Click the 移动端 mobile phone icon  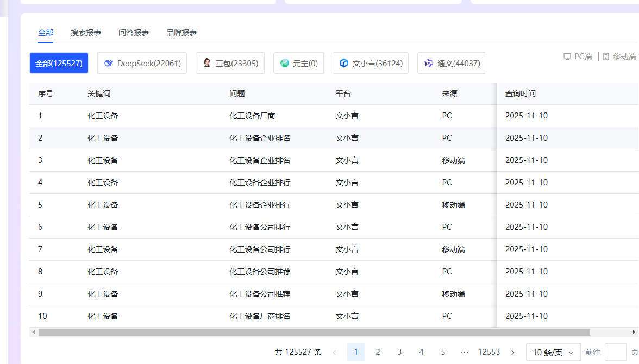tap(605, 56)
